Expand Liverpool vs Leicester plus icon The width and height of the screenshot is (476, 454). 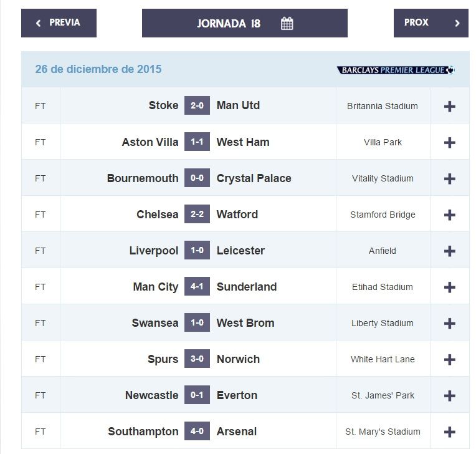click(449, 251)
